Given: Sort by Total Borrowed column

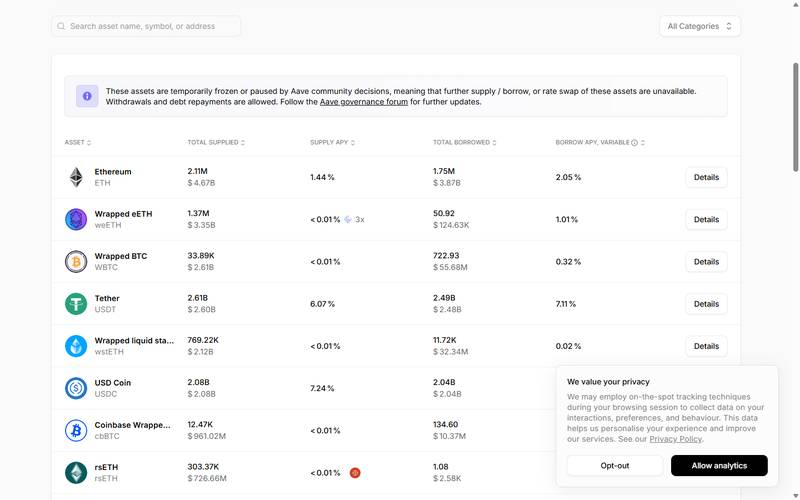Looking at the screenshot, I should pos(464,142).
